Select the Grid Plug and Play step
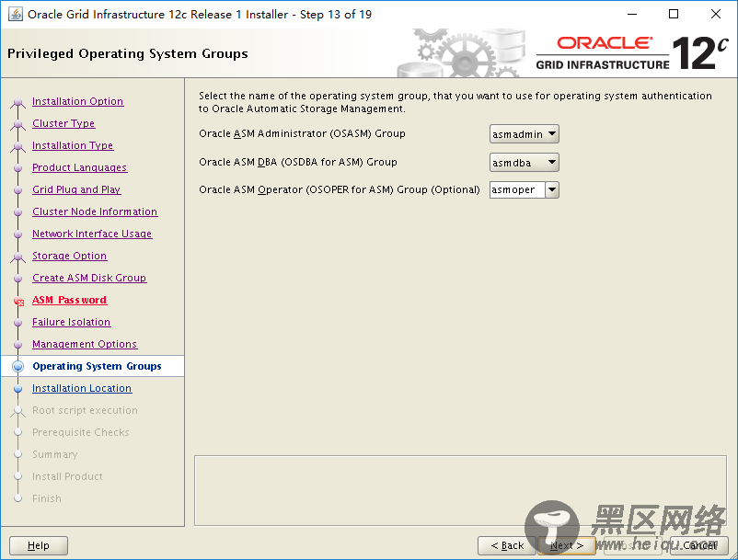Viewport: 738px width, 560px height. (76, 190)
